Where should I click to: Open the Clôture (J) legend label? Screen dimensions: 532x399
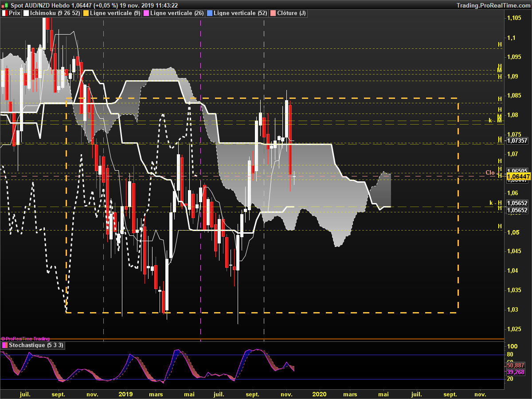pyautogui.click(x=291, y=13)
